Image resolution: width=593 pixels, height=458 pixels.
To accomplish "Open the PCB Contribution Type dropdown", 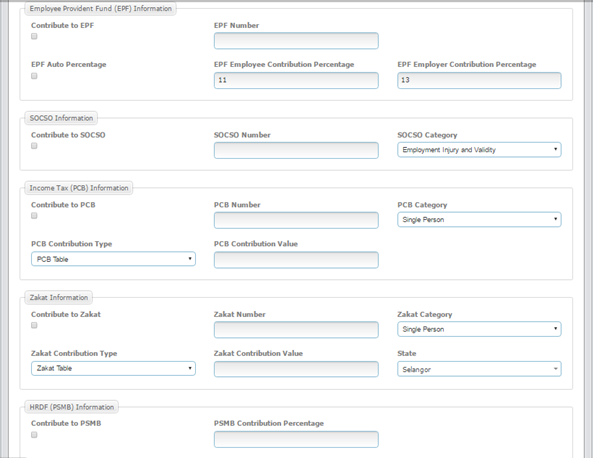I will pyautogui.click(x=113, y=259).
